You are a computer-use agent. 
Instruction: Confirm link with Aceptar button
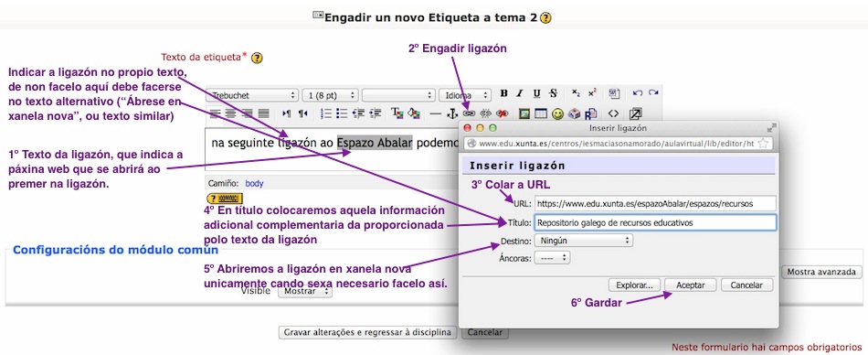click(x=691, y=285)
